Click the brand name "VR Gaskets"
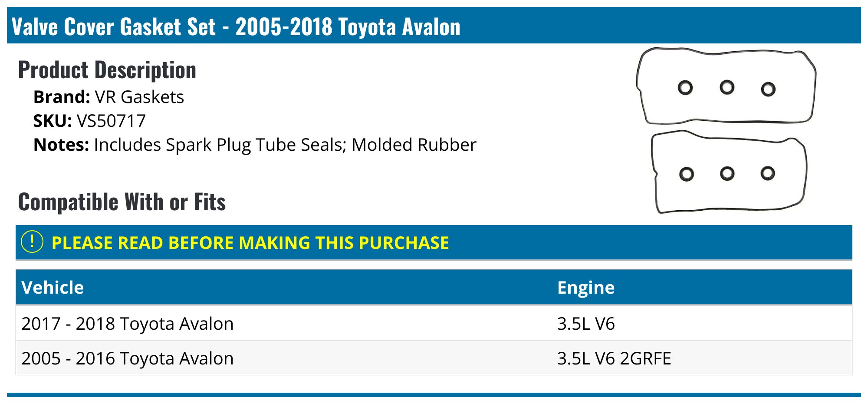868x404 pixels. point(139,97)
